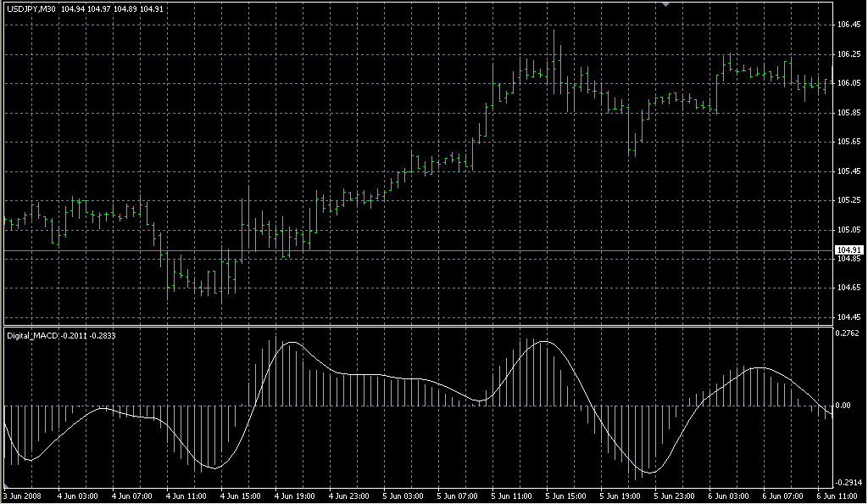Click the 105.65 price scale label
The image size is (868, 504).
(x=849, y=142)
